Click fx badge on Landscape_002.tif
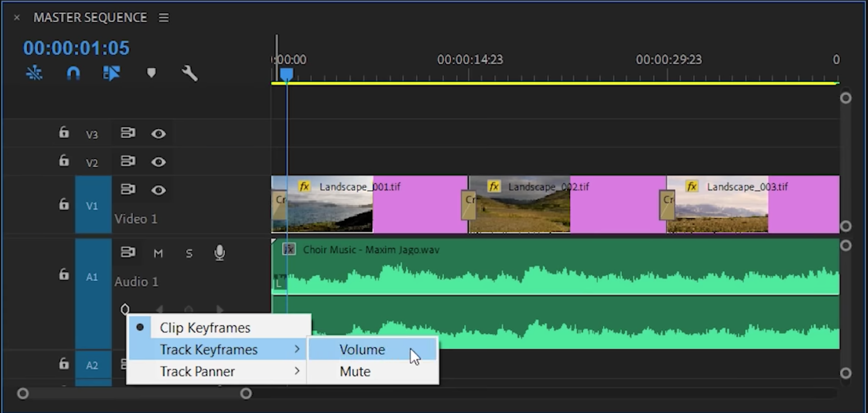This screenshot has height=413, width=868. 494,186
